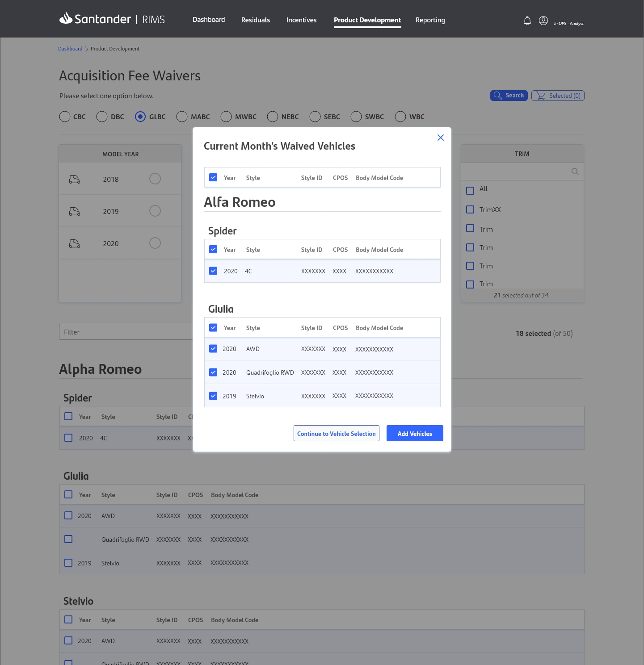This screenshot has width=644, height=665.
Task: Select the SEBC radio option
Action: click(315, 117)
